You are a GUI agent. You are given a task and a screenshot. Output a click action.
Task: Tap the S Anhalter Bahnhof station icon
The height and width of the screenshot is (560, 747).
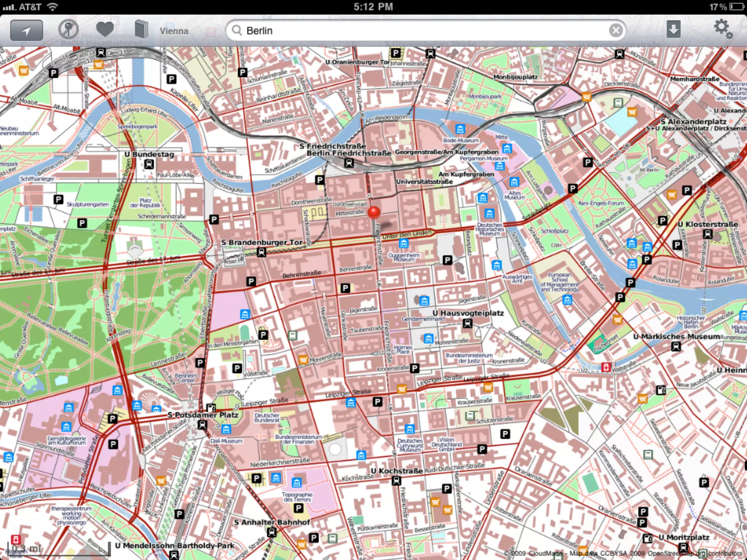point(272,533)
